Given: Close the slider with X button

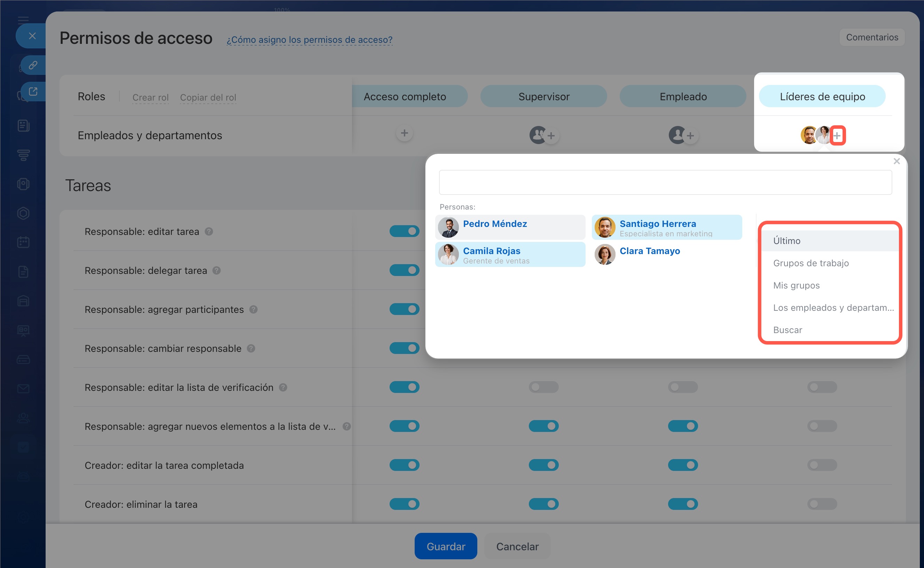Looking at the screenshot, I should pos(32,36).
